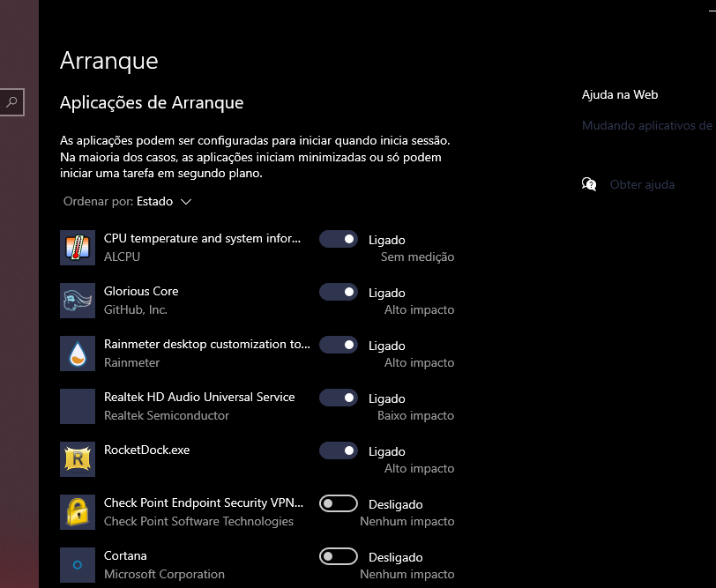Click the Check Point VPN padlock icon
Viewport: 716px width, 588px height.
(77, 512)
